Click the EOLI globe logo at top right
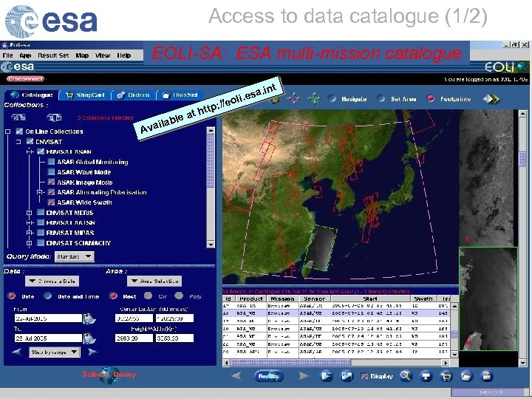The width and height of the screenshot is (532, 399). pos(507,66)
